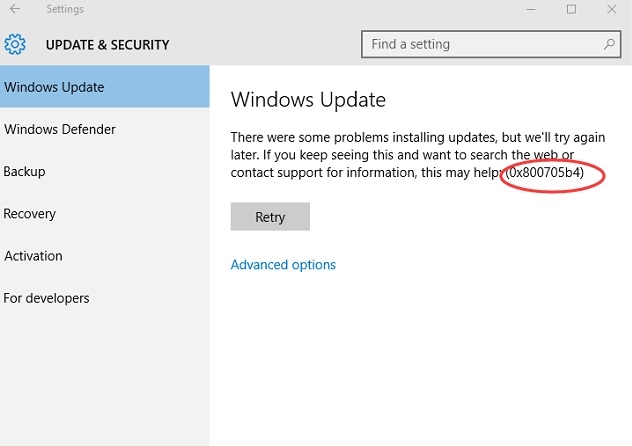The height and width of the screenshot is (446, 632).
Task: Open the Recovery settings page
Action: pos(30,213)
